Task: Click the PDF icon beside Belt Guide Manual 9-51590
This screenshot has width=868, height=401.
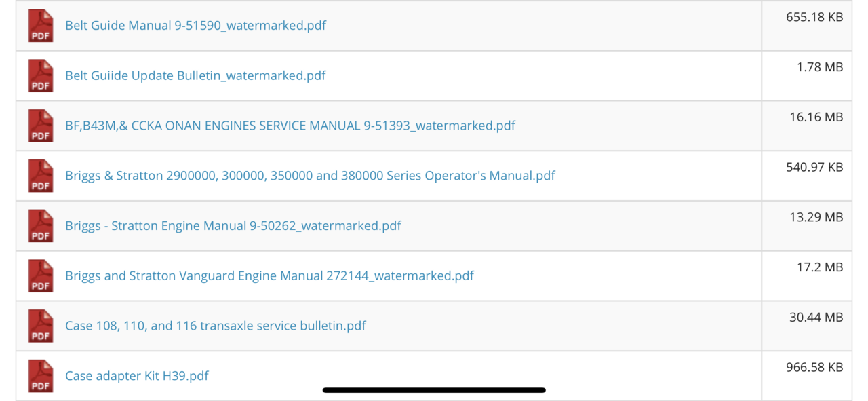Action: [x=41, y=26]
